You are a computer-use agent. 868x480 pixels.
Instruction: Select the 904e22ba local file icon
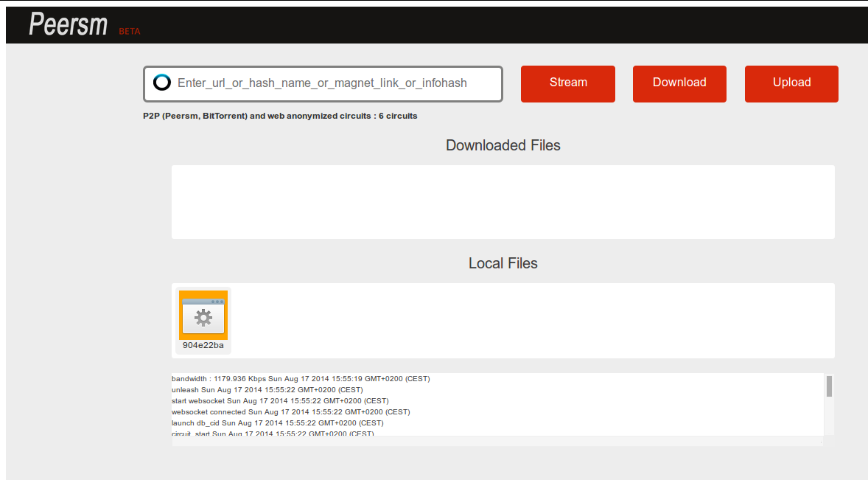[x=203, y=315]
